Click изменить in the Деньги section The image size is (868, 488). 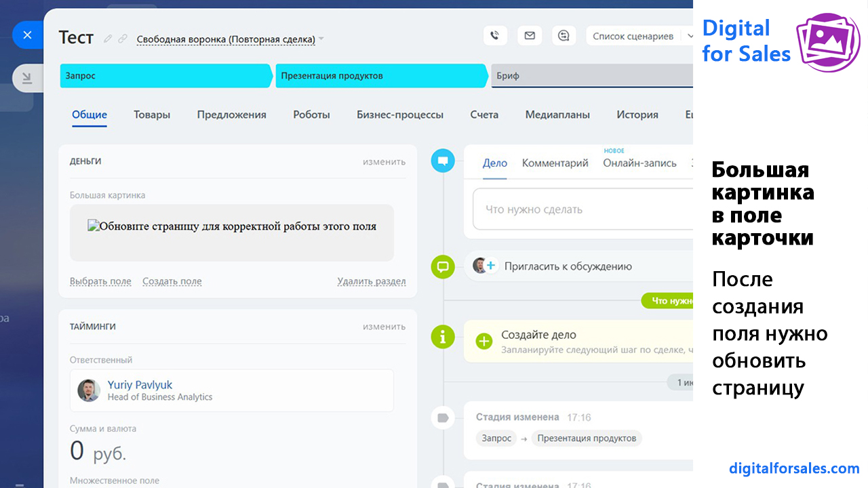pyautogui.click(x=384, y=161)
